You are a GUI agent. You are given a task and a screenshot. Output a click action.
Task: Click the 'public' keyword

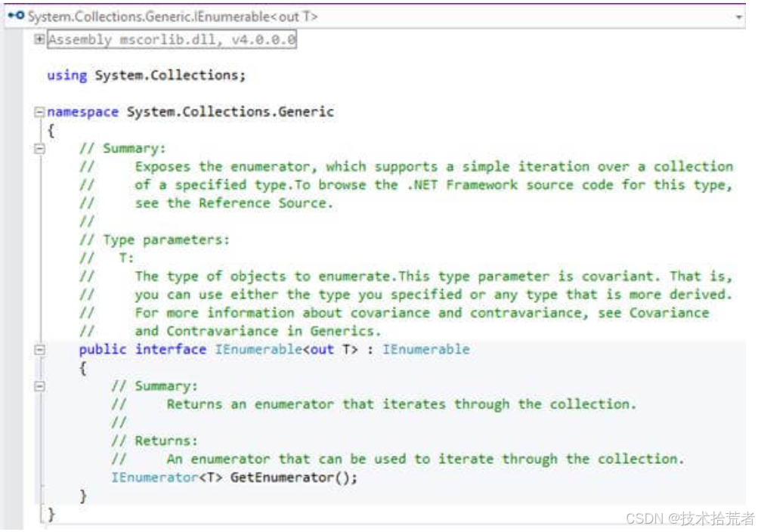(x=103, y=349)
